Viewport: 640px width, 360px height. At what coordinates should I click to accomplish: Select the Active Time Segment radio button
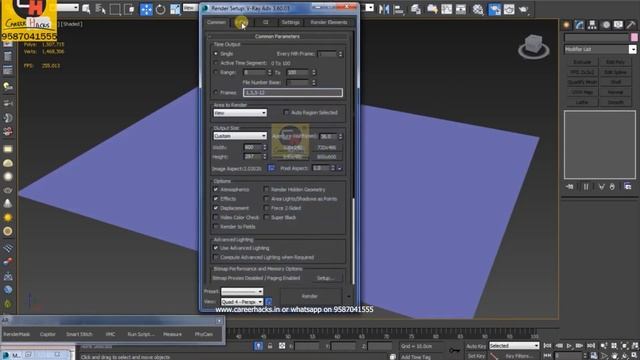point(216,63)
